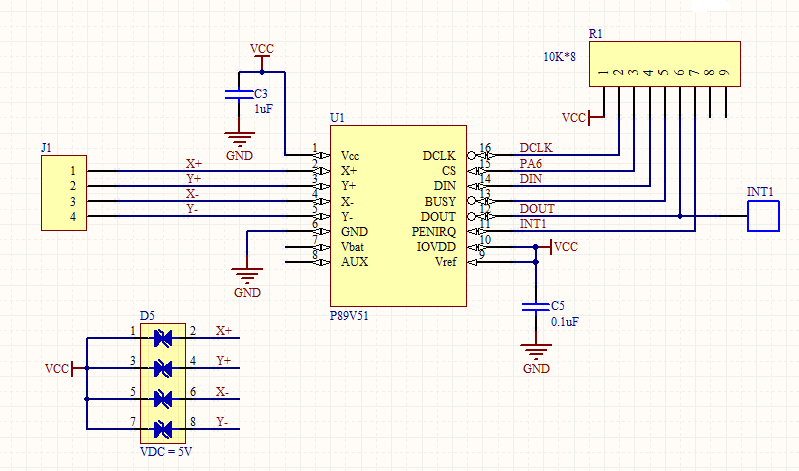Viewport: 799px width, 471px height.
Task: Select the DCLK net label
Action: tap(536, 148)
